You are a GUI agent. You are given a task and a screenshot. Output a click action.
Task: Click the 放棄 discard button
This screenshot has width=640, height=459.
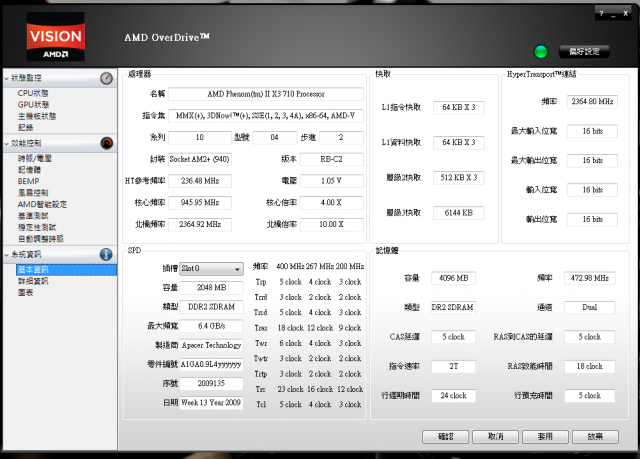coord(595,437)
